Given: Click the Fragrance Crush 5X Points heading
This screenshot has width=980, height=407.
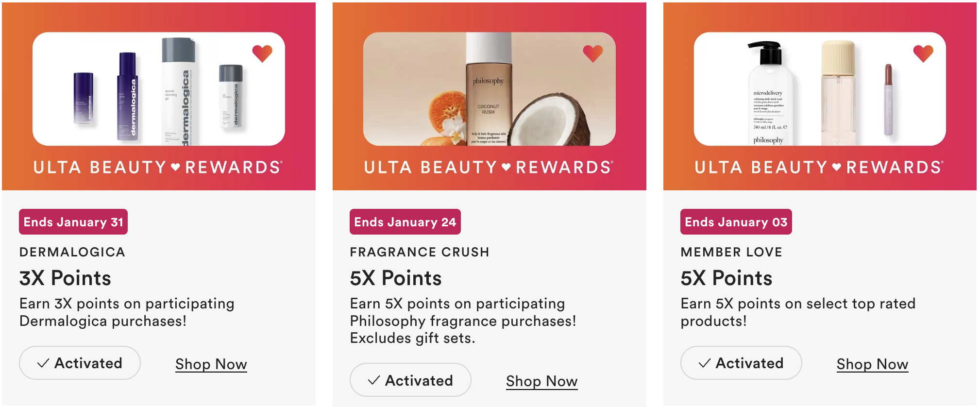Looking at the screenshot, I should pos(396,278).
